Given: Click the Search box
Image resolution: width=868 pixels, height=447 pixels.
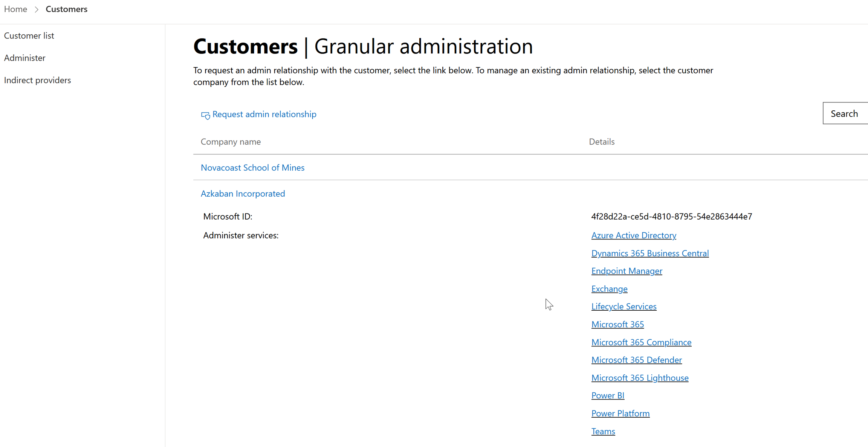Looking at the screenshot, I should pyautogui.click(x=845, y=113).
